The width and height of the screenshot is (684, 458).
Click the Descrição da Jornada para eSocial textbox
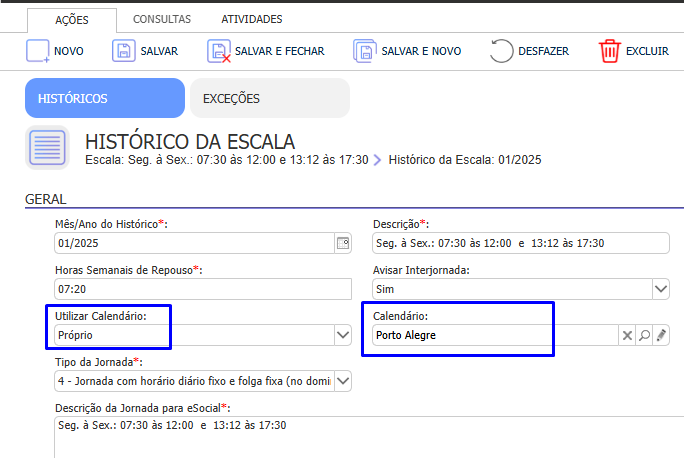(x=340, y=437)
